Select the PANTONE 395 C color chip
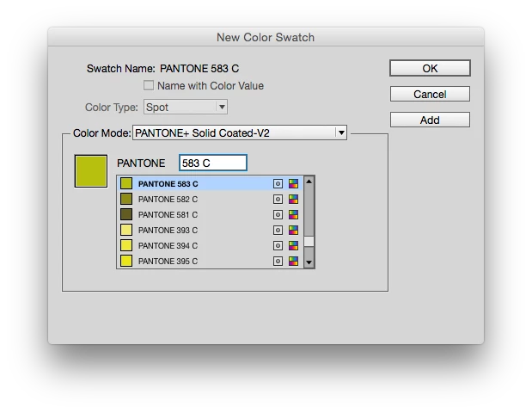 coord(126,261)
